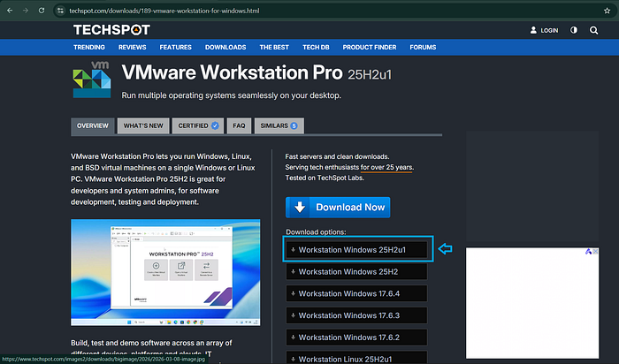The width and height of the screenshot is (619, 364).
Task: Click the white advertisement box
Action: tap(532, 303)
